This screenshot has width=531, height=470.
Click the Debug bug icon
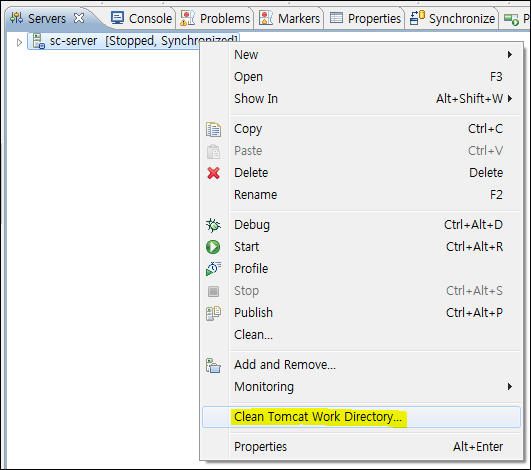[213, 225]
